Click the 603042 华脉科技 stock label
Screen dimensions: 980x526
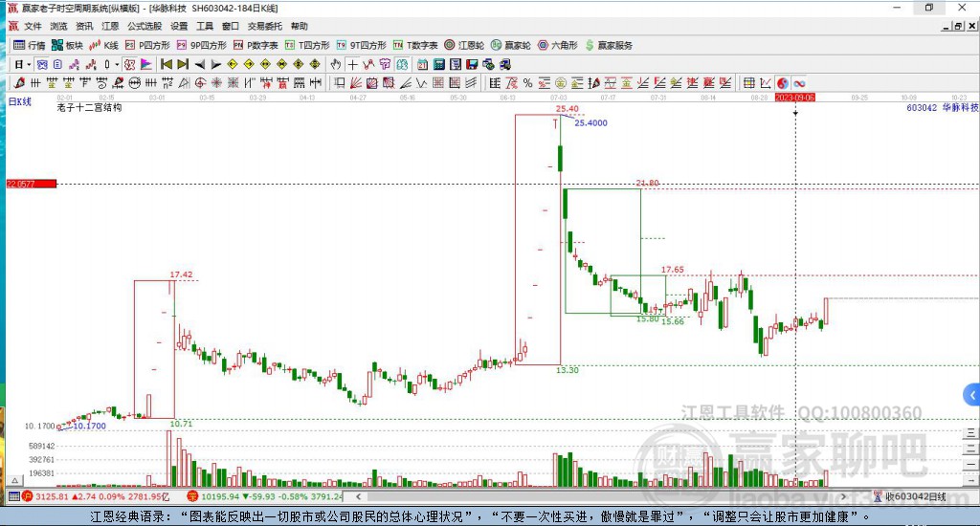point(943,107)
